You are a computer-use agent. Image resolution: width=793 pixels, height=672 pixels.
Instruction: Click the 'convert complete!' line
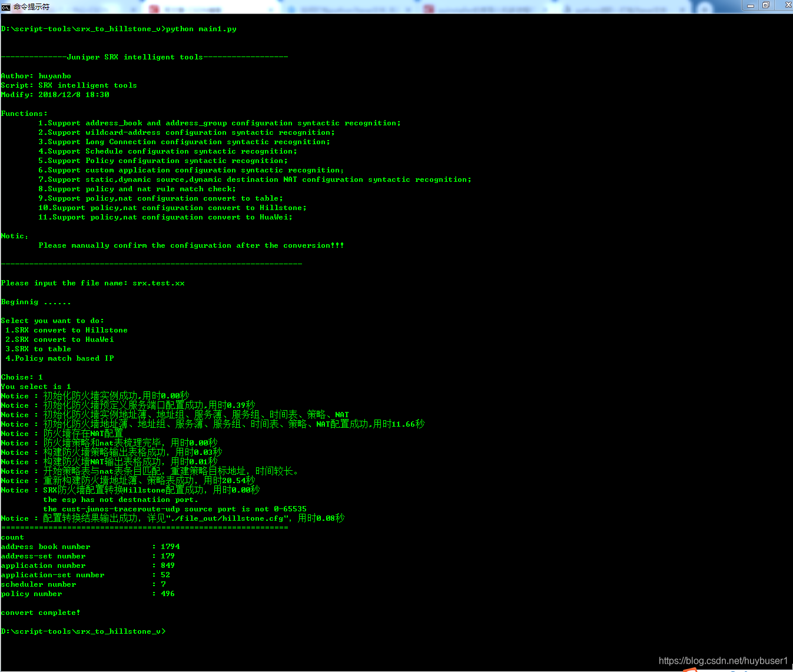pyautogui.click(x=41, y=613)
